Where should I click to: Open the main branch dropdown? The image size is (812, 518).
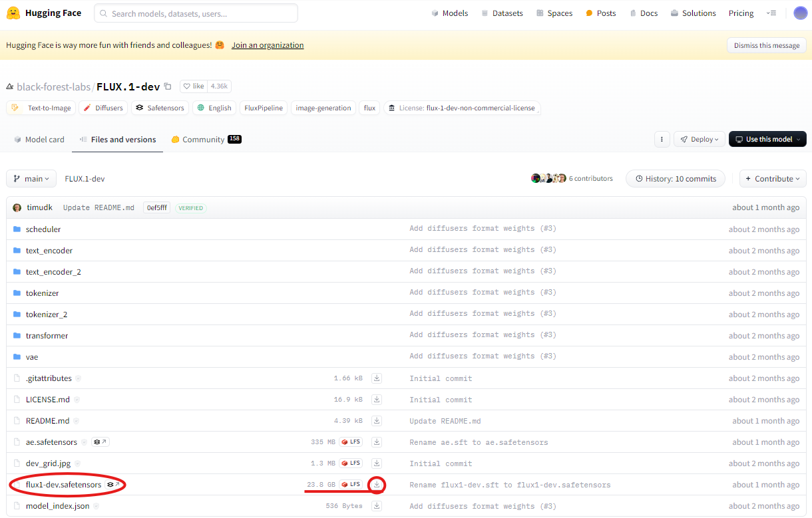point(32,178)
